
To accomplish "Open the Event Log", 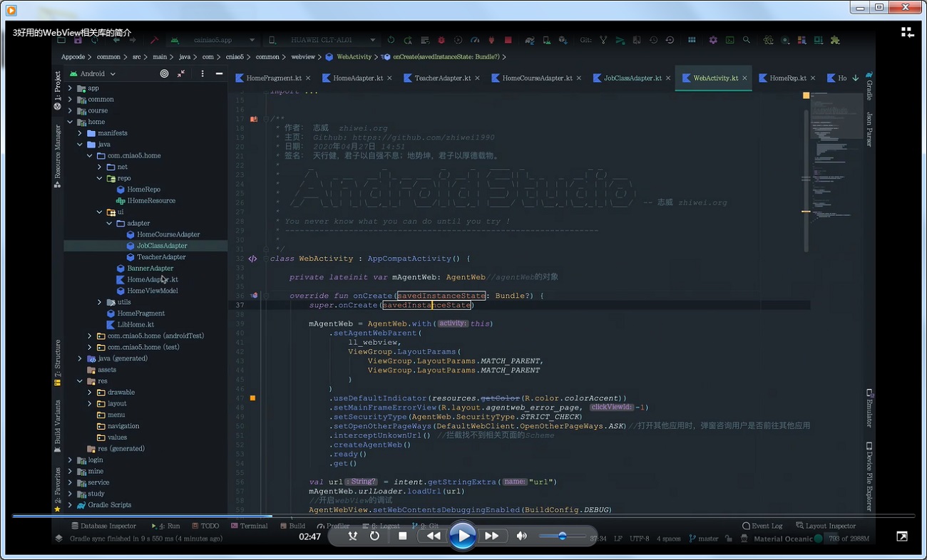I will (762, 526).
